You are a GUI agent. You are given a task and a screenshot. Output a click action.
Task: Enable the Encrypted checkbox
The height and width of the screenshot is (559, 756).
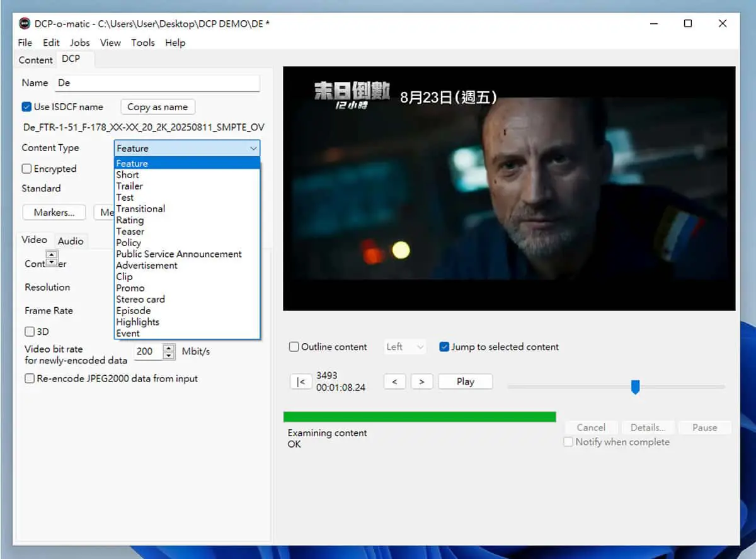pos(26,169)
